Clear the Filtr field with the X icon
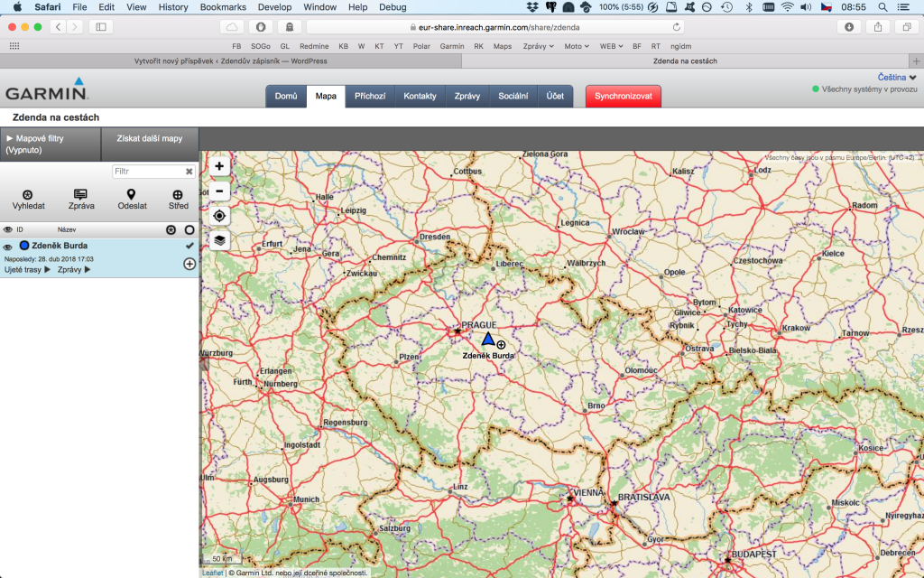The height and width of the screenshot is (578, 924). click(189, 172)
